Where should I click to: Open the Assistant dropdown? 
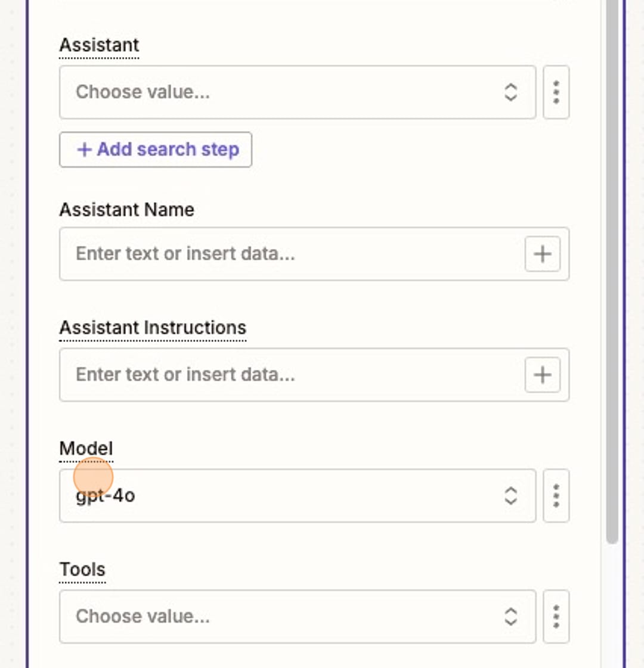[x=268, y=92]
